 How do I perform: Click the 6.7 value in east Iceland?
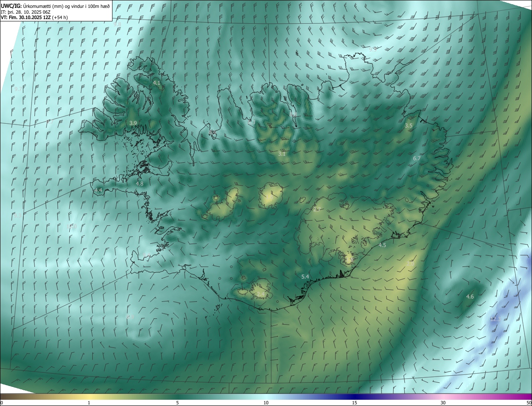click(x=417, y=159)
